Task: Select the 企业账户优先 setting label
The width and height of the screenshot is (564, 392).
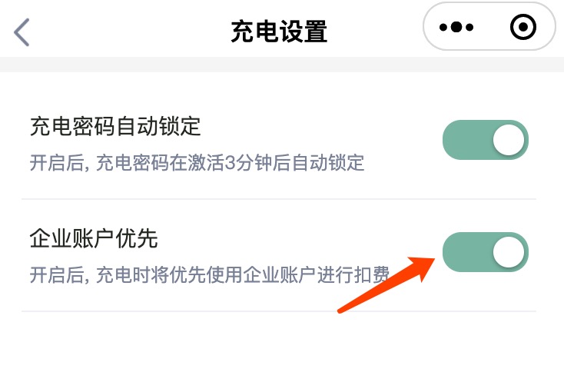Action: 93,238
